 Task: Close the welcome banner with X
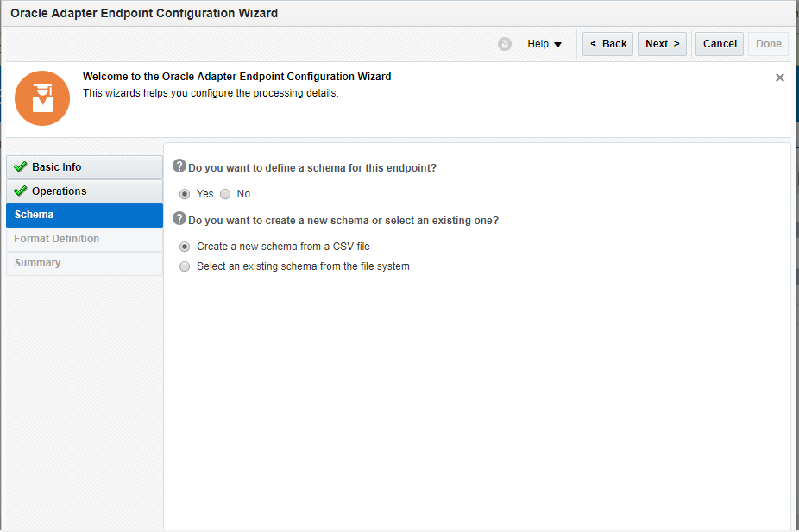[x=780, y=78]
